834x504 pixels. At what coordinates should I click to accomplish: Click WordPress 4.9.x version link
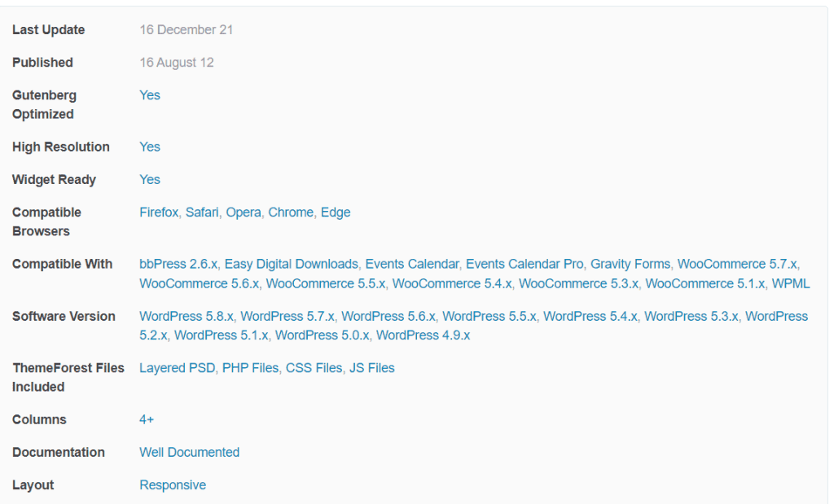tap(423, 335)
